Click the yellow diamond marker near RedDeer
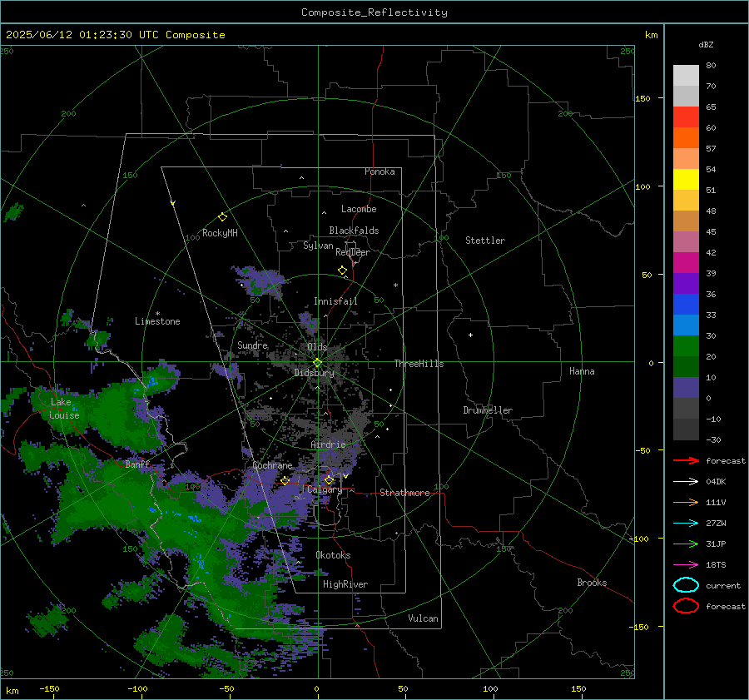 click(x=342, y=271)
